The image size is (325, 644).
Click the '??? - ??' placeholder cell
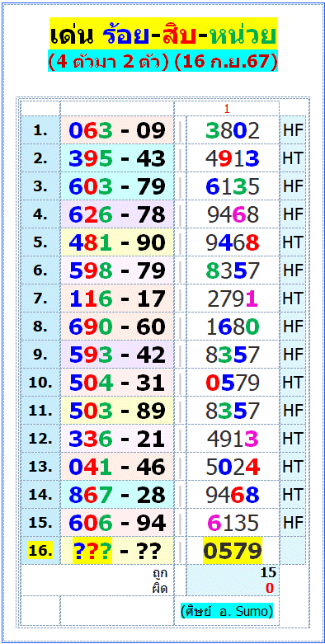coord(117,551)
